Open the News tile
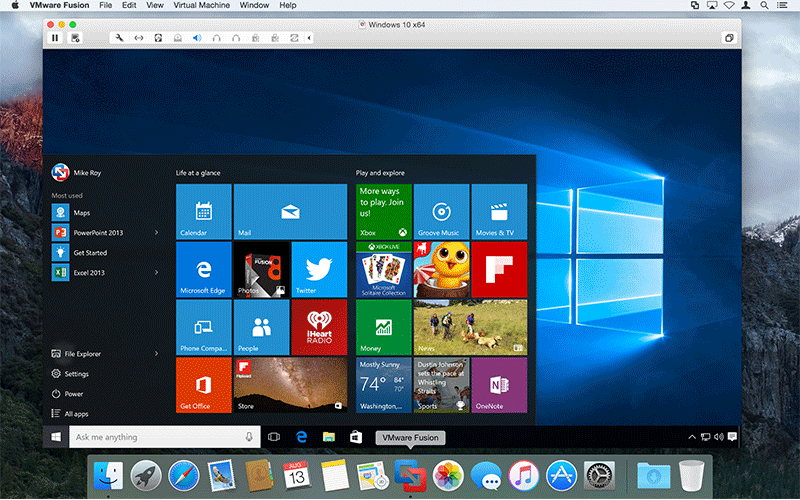The image size is (800, 500). (470, 327)
